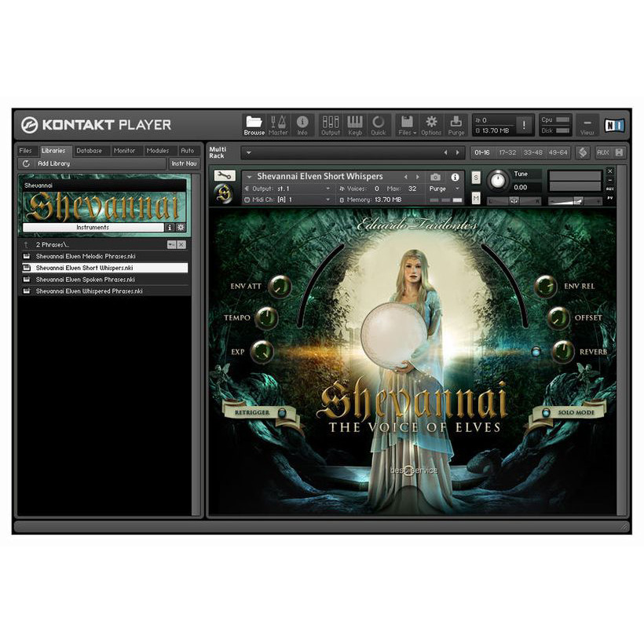This screenshot has height=644, width=644.
Task: Open Shevannai library info icon
Action: pos(170,227)
